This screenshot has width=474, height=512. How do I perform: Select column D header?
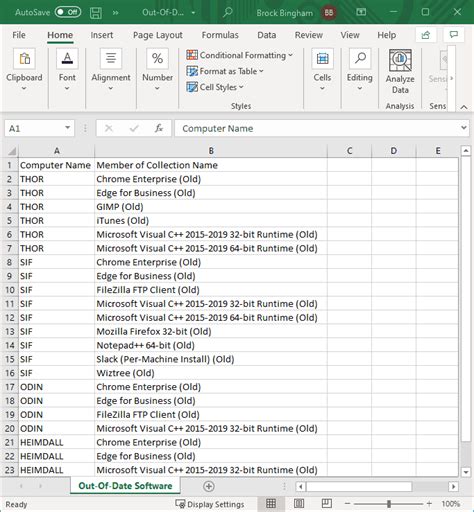coord(394,151)
